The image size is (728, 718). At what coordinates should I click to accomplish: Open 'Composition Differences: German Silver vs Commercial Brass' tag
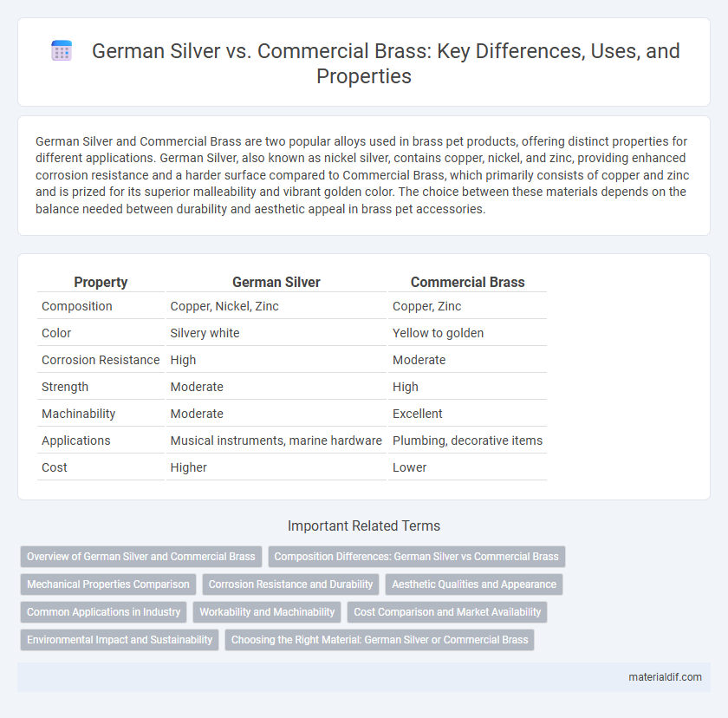(417, 557)
